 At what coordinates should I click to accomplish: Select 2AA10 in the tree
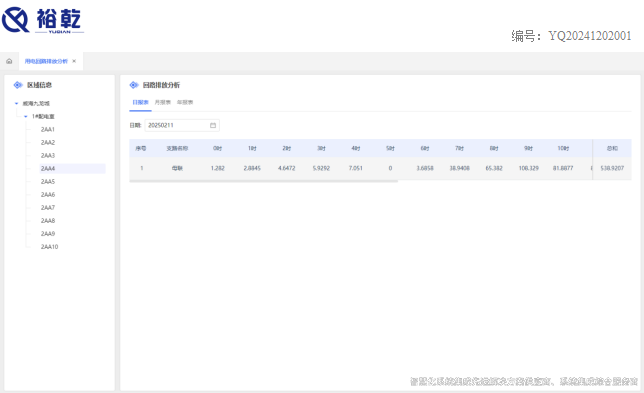(49, 247)
